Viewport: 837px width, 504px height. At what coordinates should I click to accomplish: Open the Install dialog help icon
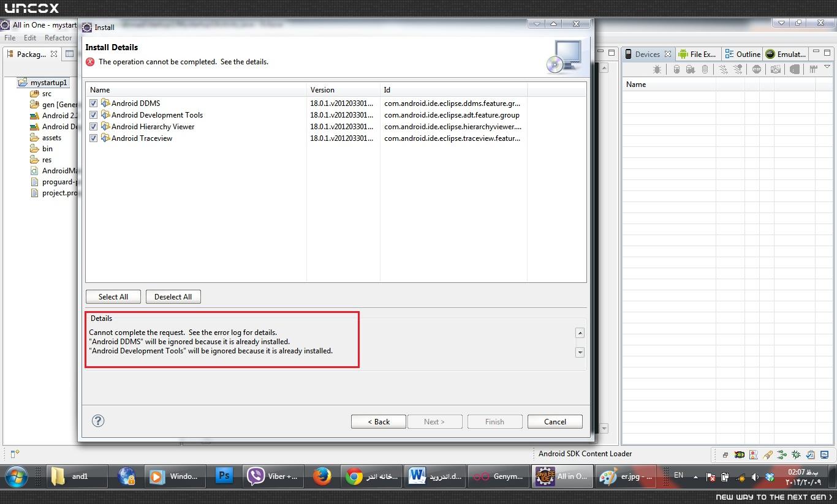[98, 421]
